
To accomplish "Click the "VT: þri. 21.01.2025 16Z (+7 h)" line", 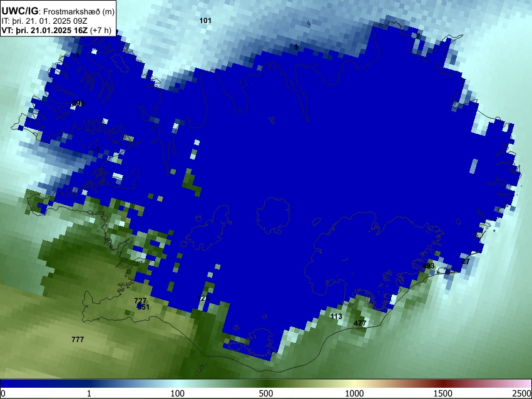I will [x=56, y=30].
